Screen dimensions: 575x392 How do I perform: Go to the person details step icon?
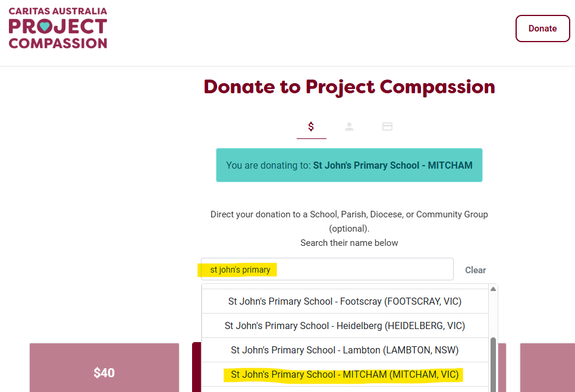pos(350,127)
